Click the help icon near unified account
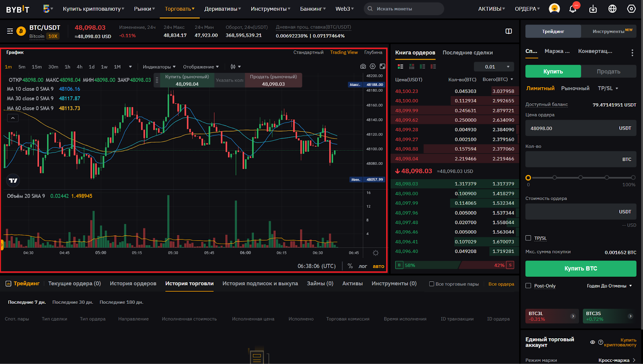Screen dimensions: 643x364 (x=600, y=342)
